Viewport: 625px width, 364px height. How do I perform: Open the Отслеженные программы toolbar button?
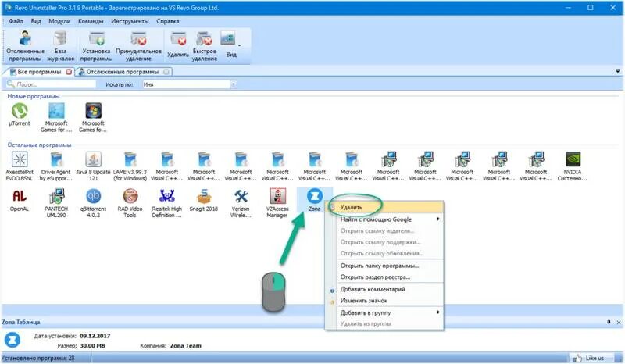tap(25, 46)
